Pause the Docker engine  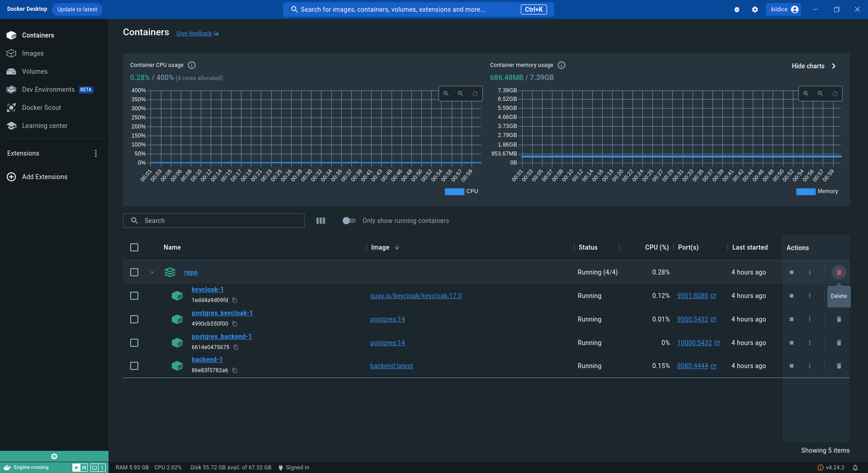tap(84, 468)
